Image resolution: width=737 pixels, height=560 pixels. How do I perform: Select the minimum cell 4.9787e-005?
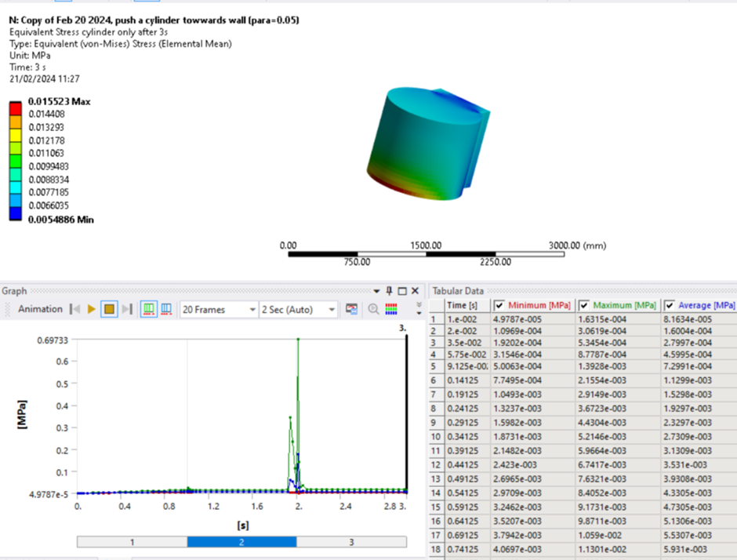coord(533,319)
